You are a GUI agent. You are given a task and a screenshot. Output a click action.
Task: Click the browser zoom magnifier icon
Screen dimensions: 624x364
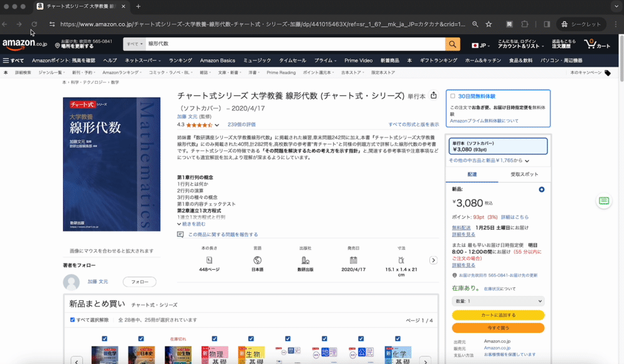pyautogui.click(x=475, y=24)
